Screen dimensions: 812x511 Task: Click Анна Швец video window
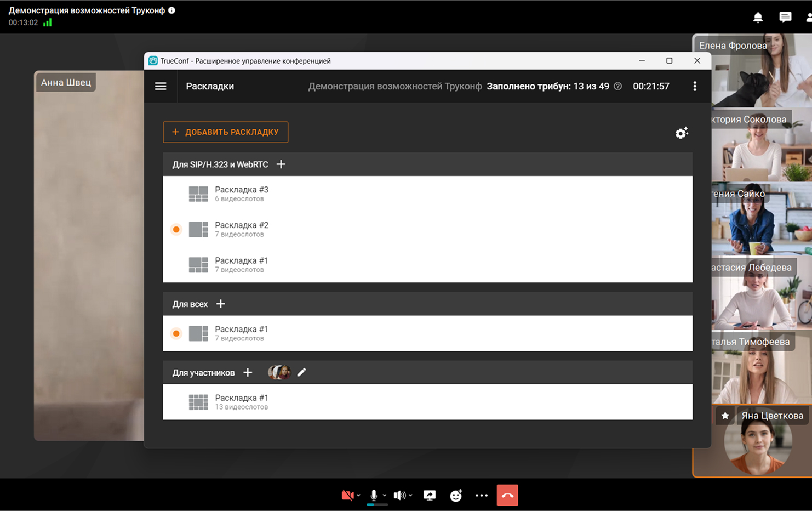pos(89,256)
